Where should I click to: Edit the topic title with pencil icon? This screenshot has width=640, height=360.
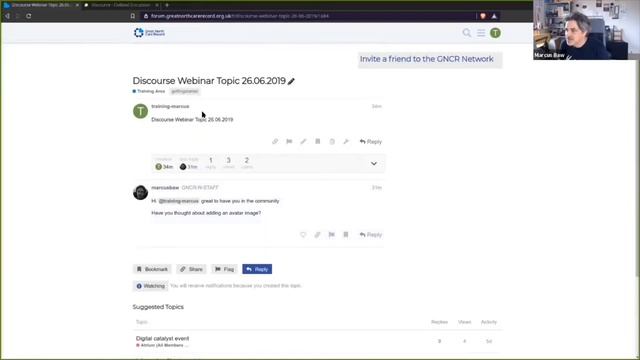click(x=291, y=81)
